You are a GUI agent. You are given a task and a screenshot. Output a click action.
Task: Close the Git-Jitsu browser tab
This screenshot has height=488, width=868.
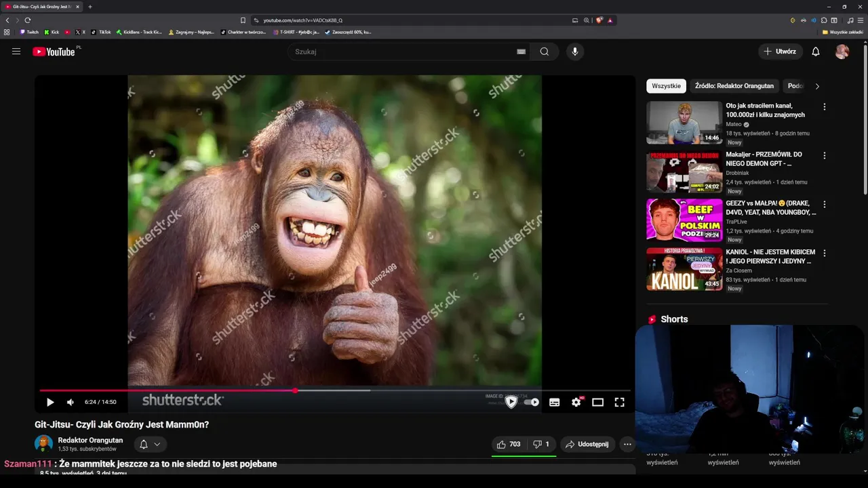tap(77, 7)
